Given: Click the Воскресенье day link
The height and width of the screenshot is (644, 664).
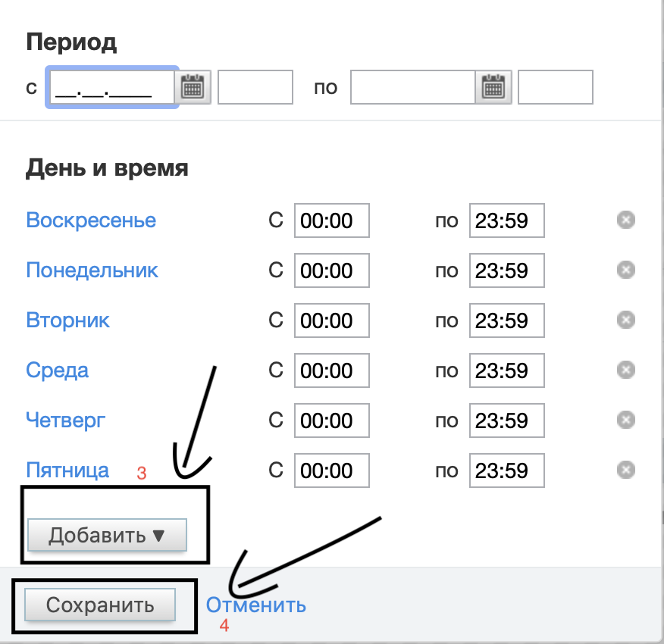Looking at the screenshot, I should [x=91, y=220].
